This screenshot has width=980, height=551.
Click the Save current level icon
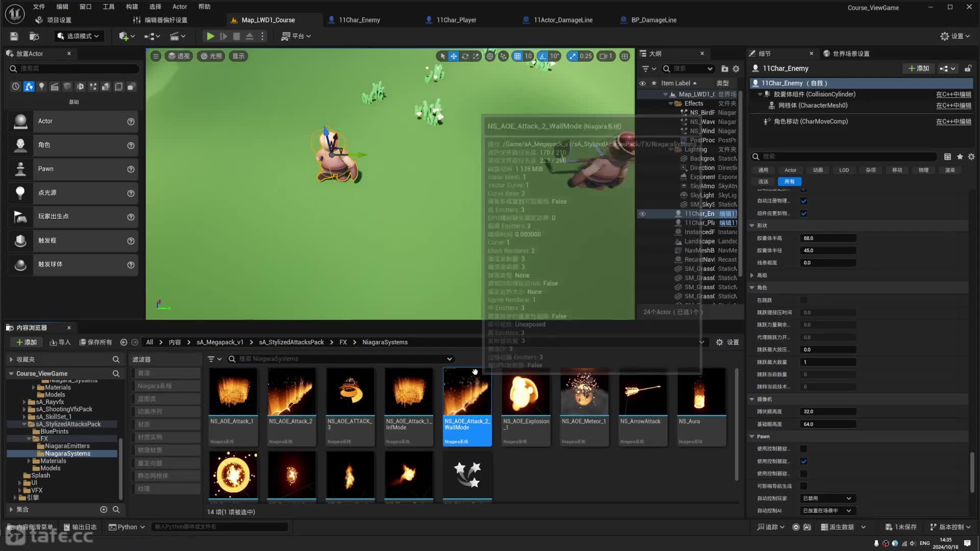click(x=14, y=36)
